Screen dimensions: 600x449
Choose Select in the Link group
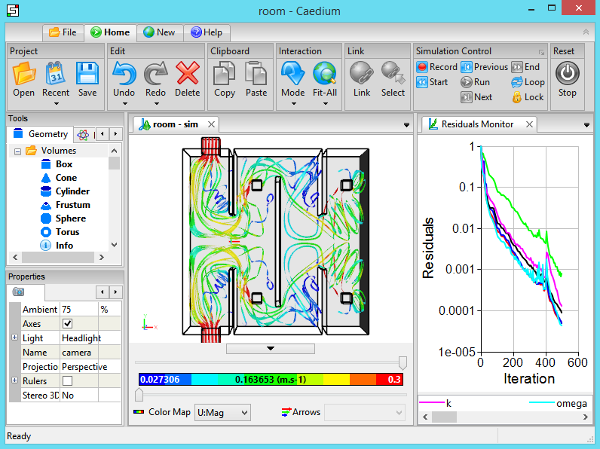[393, 80]
